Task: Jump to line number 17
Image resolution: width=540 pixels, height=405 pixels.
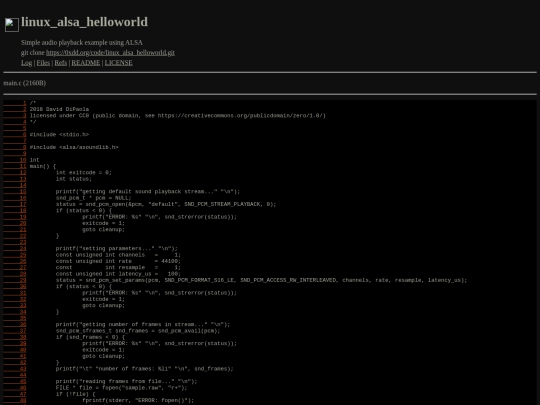Action: click(x=15, y=204)
